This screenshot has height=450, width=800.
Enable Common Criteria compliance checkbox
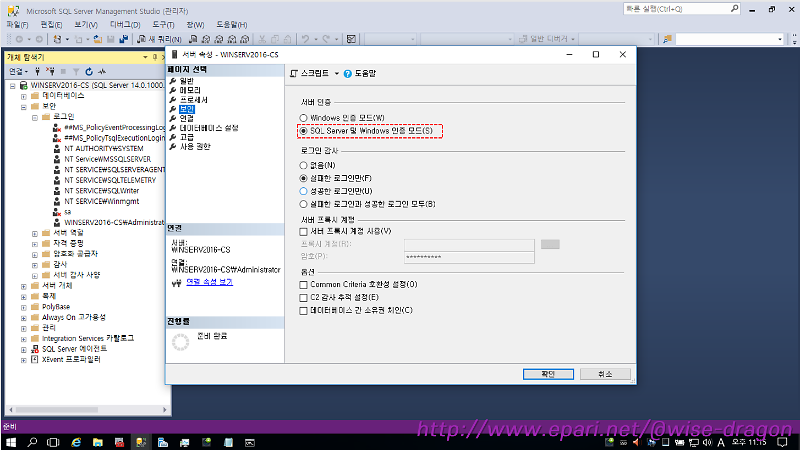pyautogui.click(x=304, y=285)
